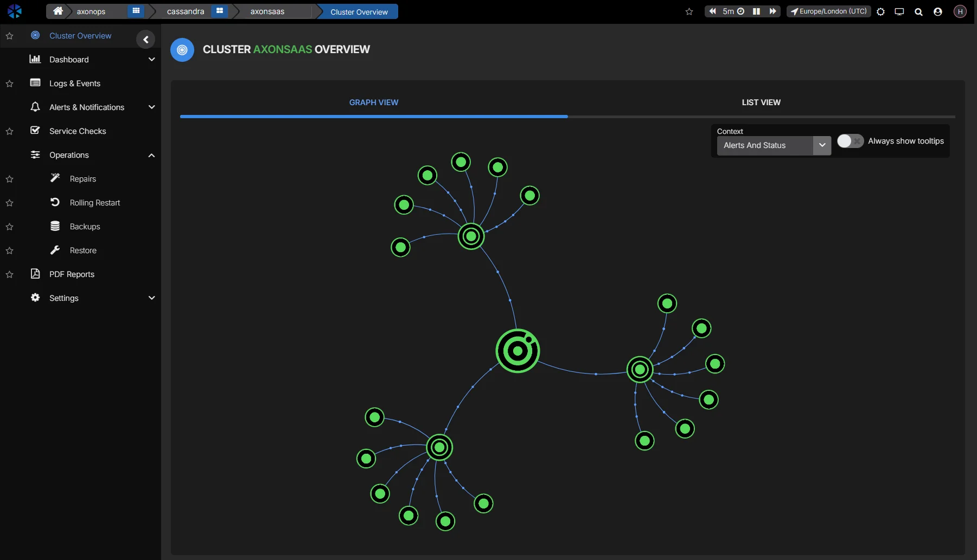Image resolution: width=977 pixels, height=560 pixels.
Task: Click the central cluster node in the graph
Action: (518, 351)
